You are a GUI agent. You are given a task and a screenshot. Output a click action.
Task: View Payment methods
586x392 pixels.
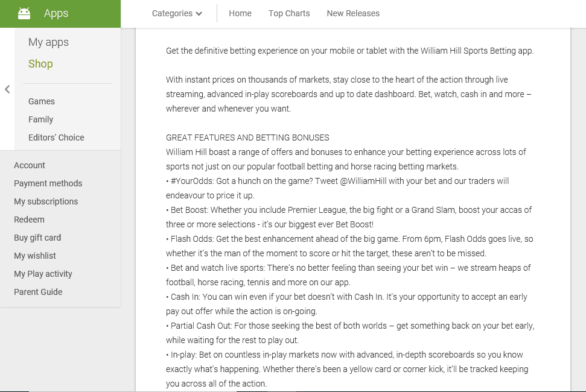[x=48, y=183]
